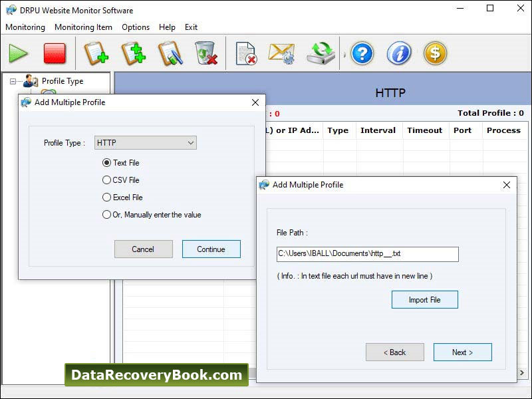Open the Help menu
This screenshot has height=399, width=532.
click(x=167, y=27)
